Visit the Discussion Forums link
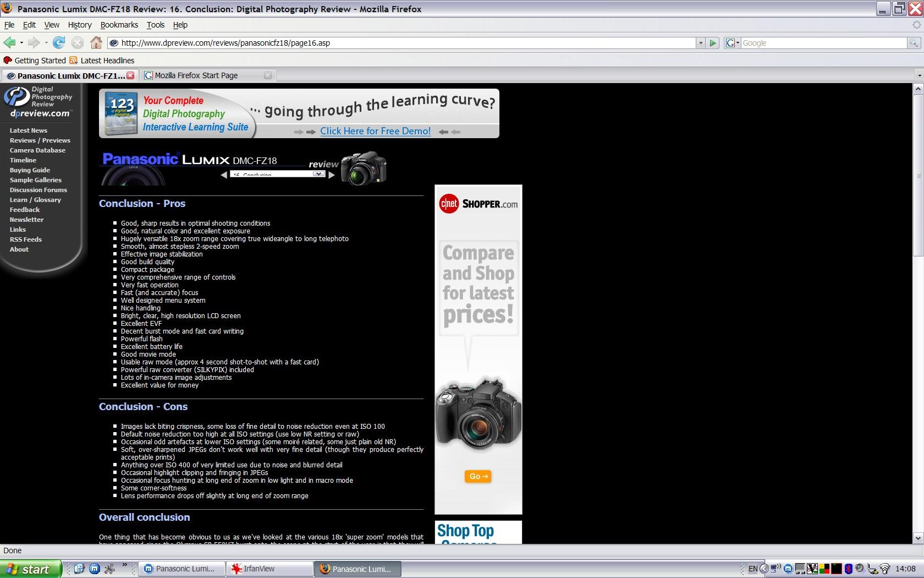 point(38,190)
